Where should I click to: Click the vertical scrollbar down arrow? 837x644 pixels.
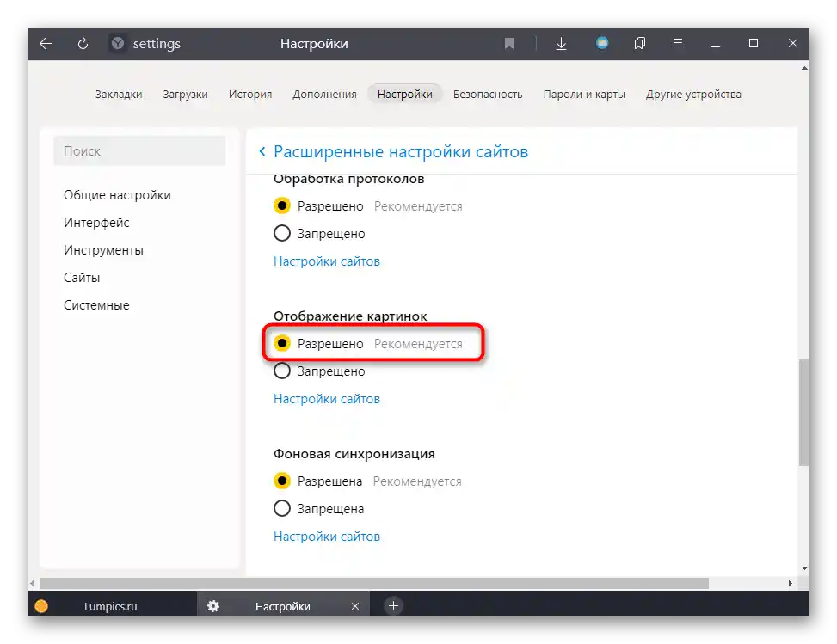coord(804,569)
